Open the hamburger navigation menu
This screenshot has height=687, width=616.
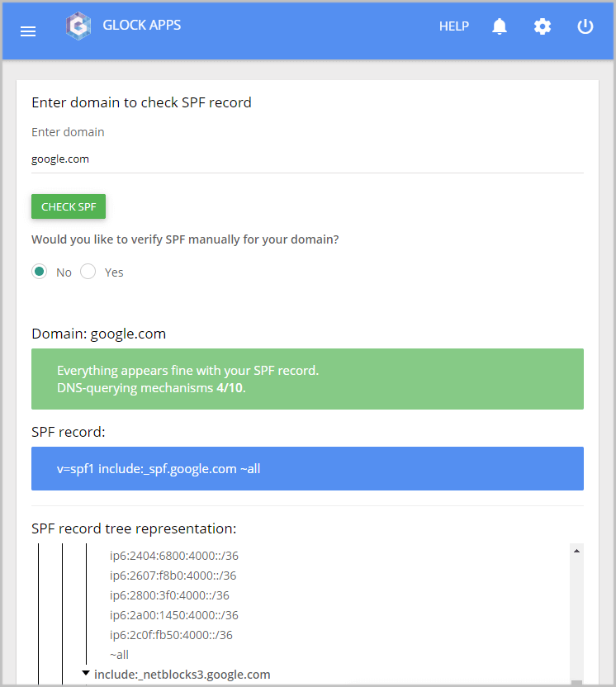tap(28, 31)
